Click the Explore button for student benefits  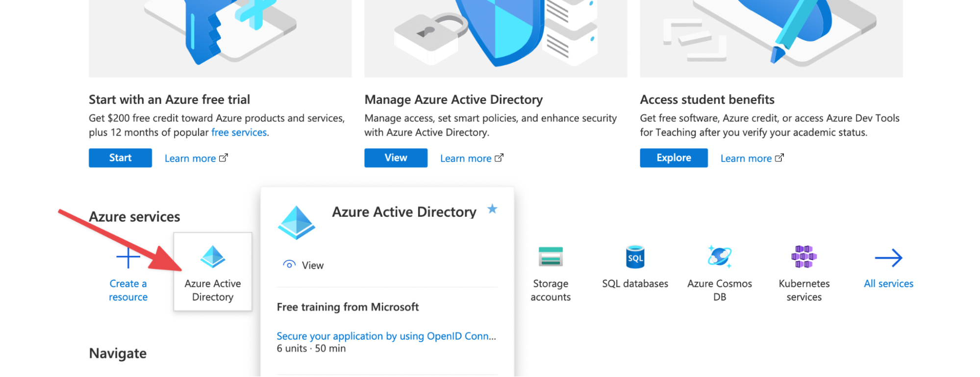click(674, 158)
